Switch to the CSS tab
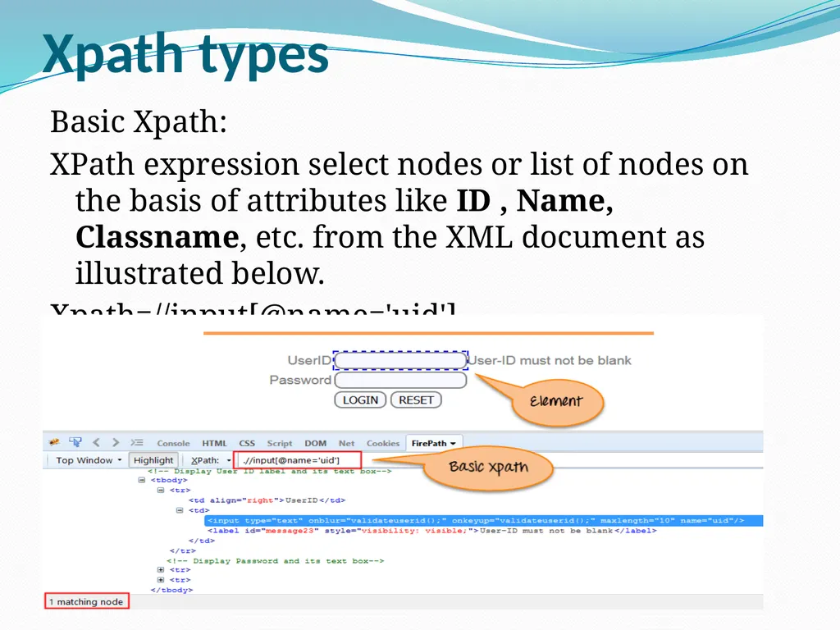Viewport: 840px width, 630px height. [x=247, y=443]
